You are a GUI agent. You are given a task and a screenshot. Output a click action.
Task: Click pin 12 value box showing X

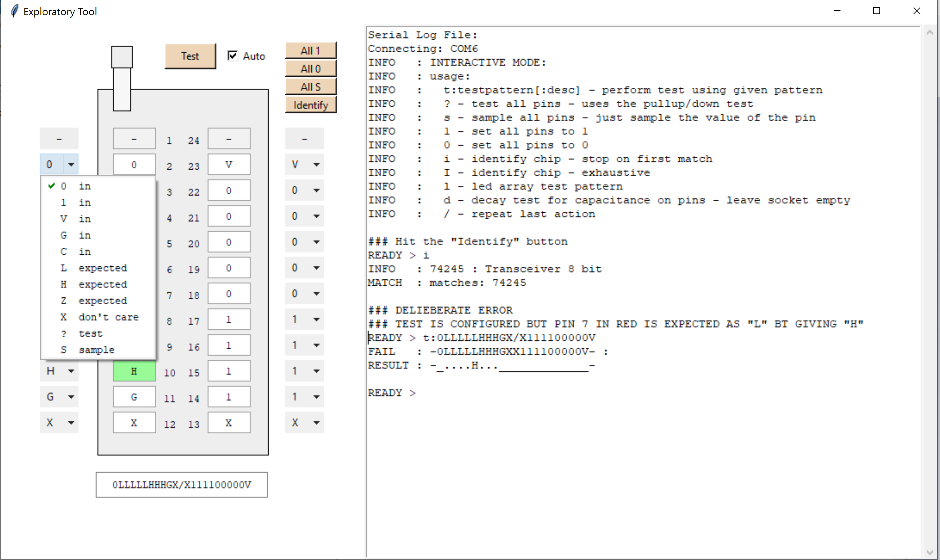pos(134,423)
